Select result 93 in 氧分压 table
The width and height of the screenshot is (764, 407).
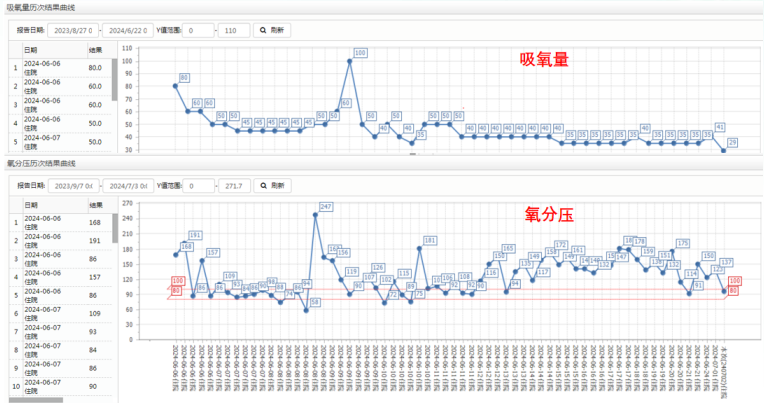pyautogui.click(x=93, y=331)
